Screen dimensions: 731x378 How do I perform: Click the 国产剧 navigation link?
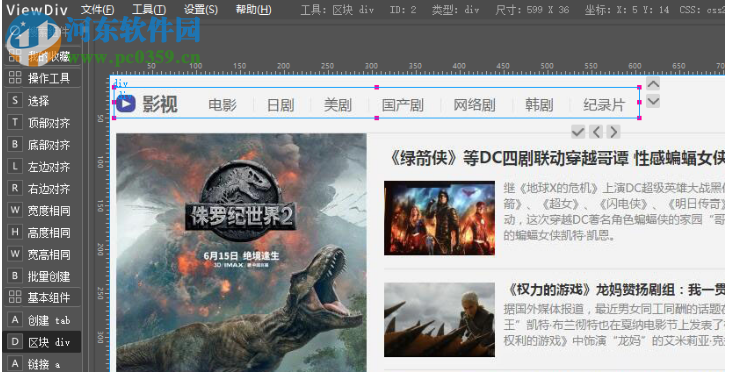coord(403,105)
